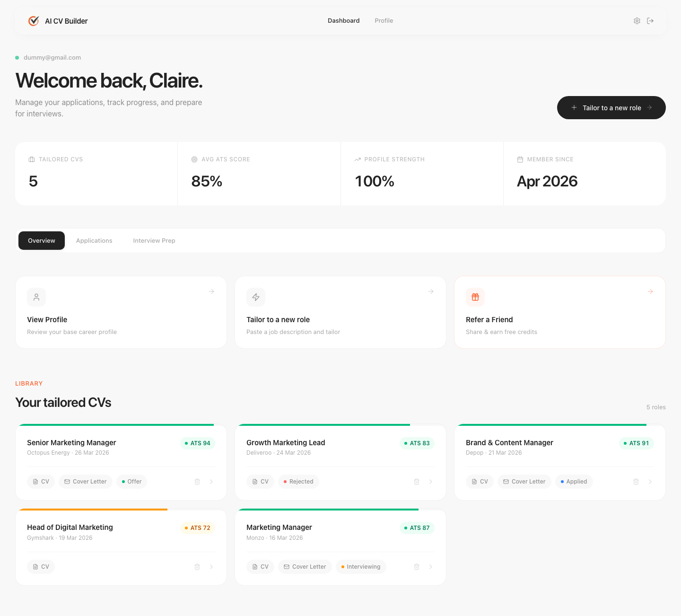Image resolution: width=681 pixels, height=616 pixels.
Task: Expand the Brand & Content Manager chevron
Action: [x=650, y=482]
